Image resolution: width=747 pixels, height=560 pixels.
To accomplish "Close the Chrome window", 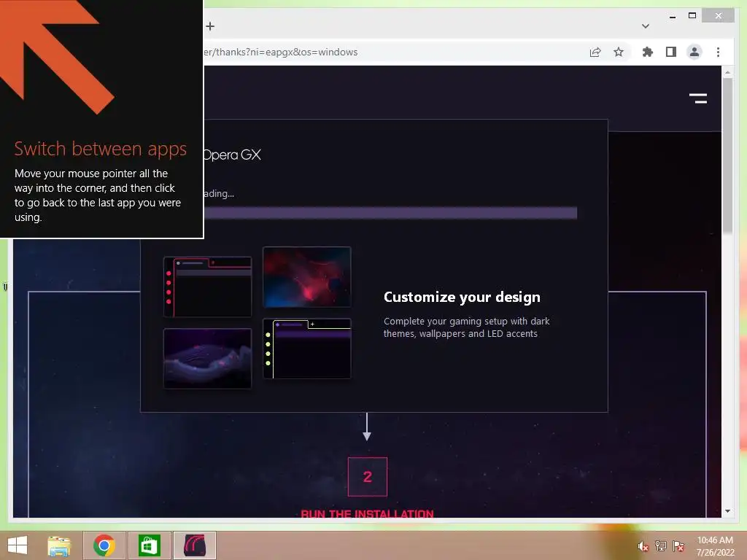I will [719, 16].
